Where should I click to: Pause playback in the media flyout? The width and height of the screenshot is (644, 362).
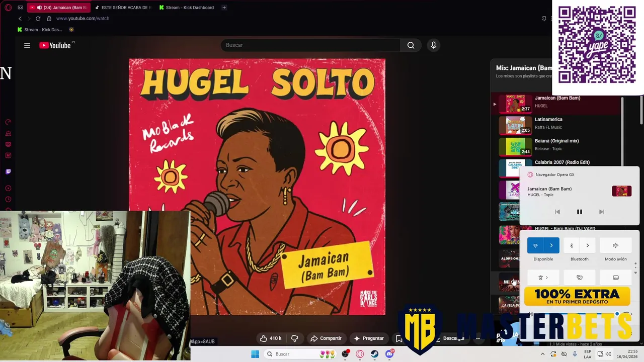pyautogui.click(x=579, y=212)
